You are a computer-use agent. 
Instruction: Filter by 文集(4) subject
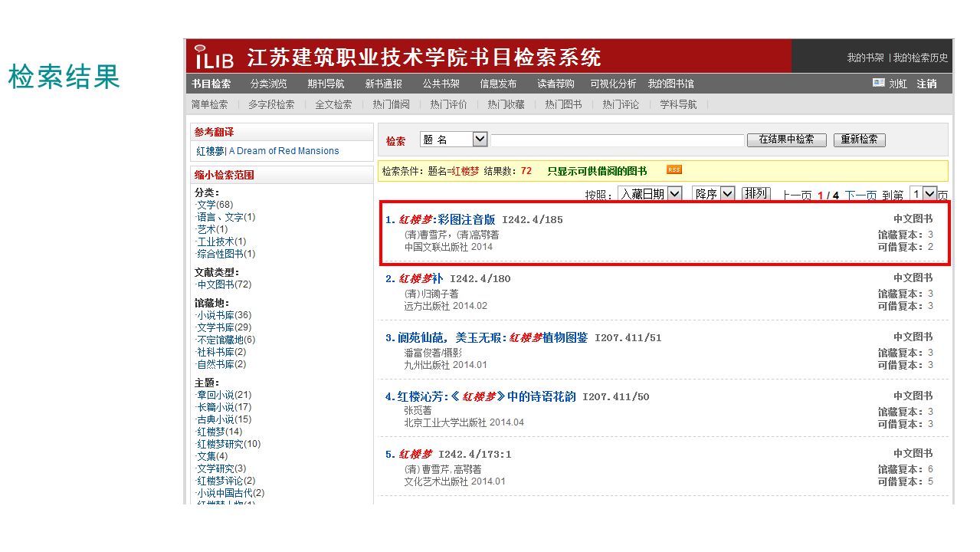click(212, 456)
